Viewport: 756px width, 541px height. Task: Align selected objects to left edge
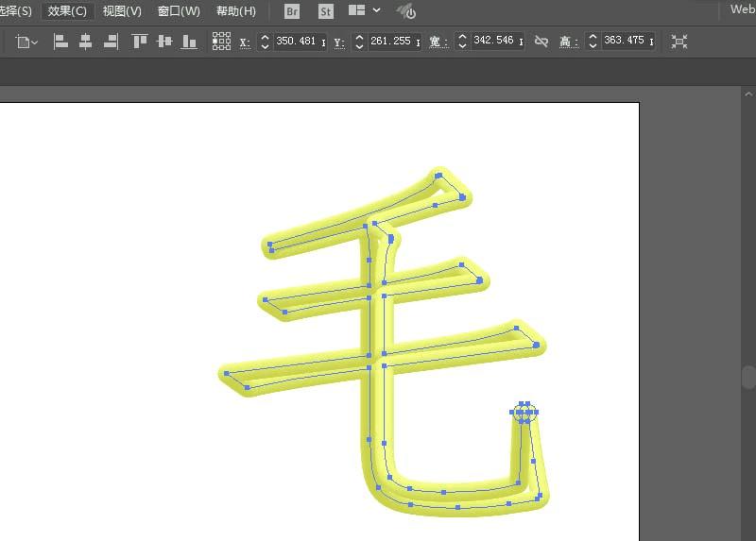point(60,42)
